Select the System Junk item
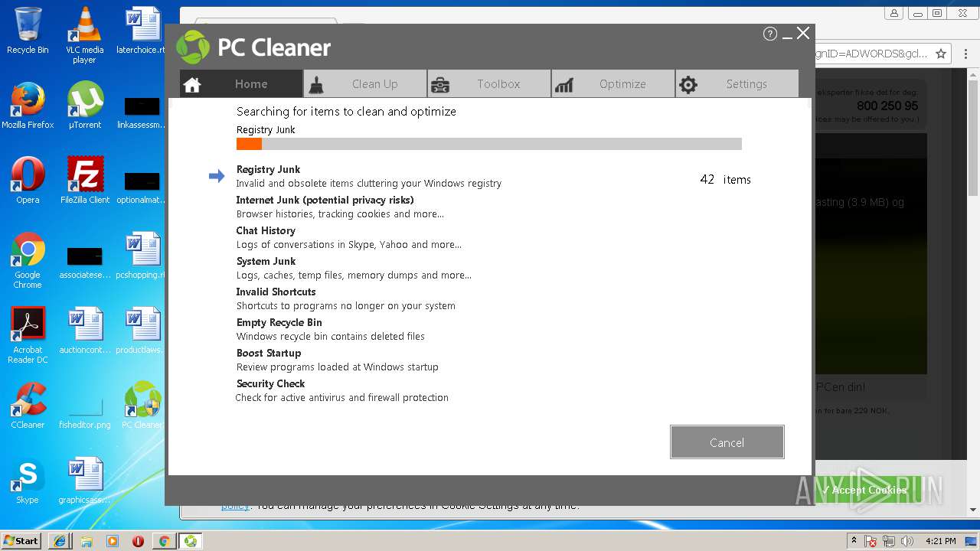Screen dimensions: 980x551 tap(266, 261)
